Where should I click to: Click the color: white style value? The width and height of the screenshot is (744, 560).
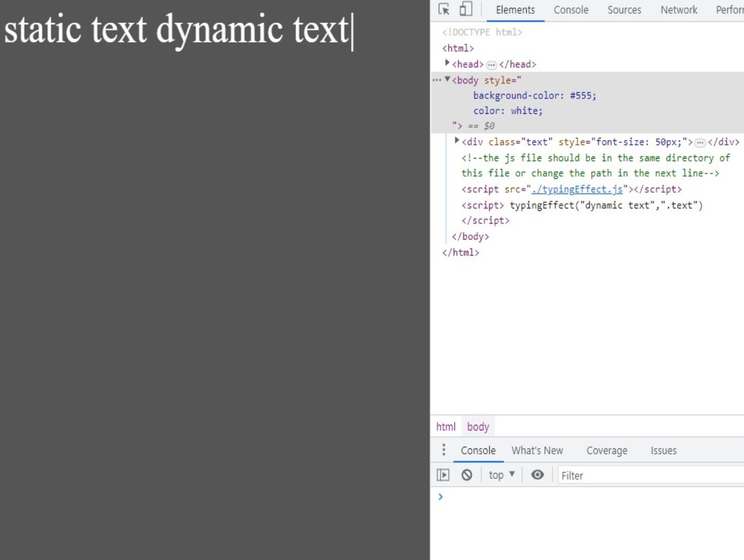(x=508, y=111)
